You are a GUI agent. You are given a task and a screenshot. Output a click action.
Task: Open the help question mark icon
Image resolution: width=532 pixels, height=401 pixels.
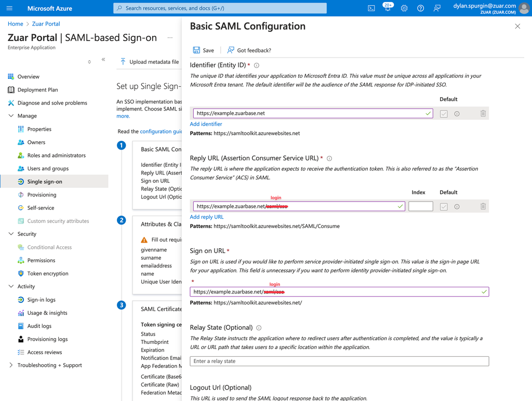tap(420, 8)
